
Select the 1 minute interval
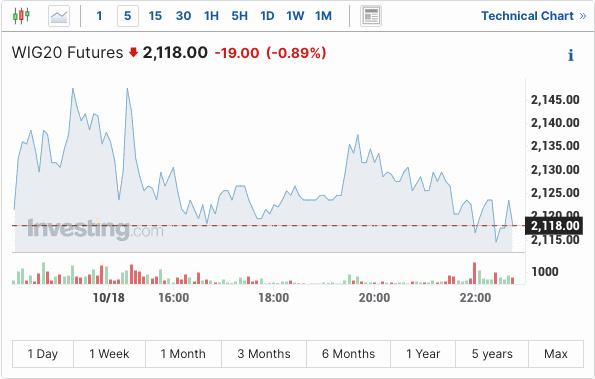tap(99, 16)
